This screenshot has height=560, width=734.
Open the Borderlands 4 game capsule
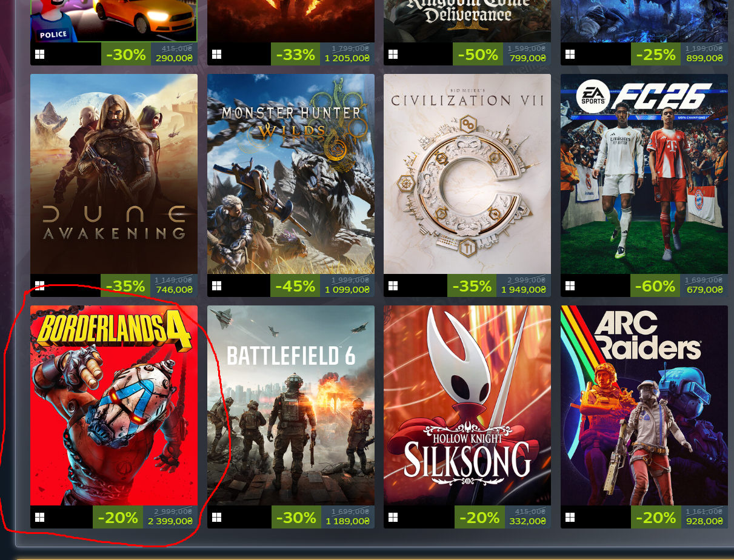coord(114,405)
